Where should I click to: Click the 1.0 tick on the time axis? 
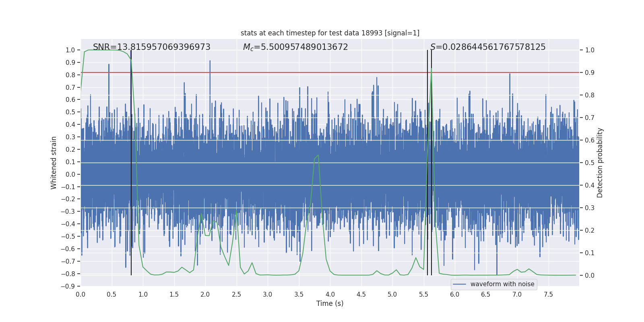143,295
